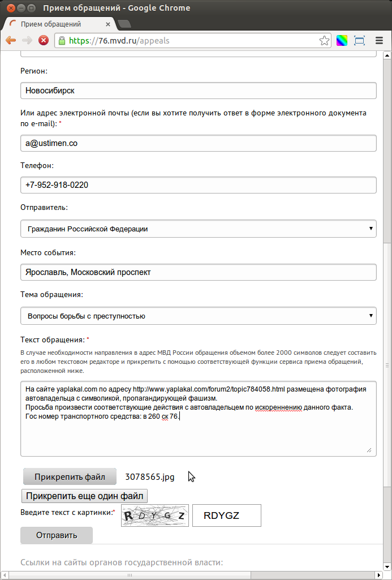Click the screen capture extension icon
392x580 pixels.
coord(359,40)
